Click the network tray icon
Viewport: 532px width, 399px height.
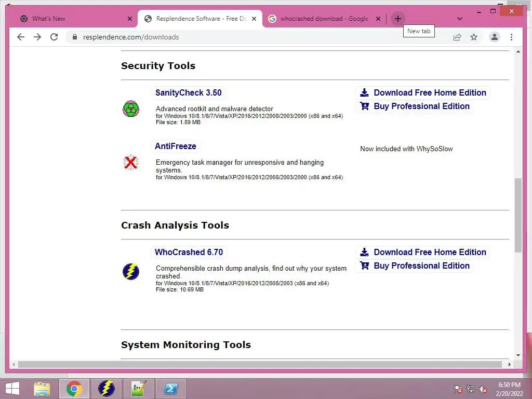[x=471, y=389]
